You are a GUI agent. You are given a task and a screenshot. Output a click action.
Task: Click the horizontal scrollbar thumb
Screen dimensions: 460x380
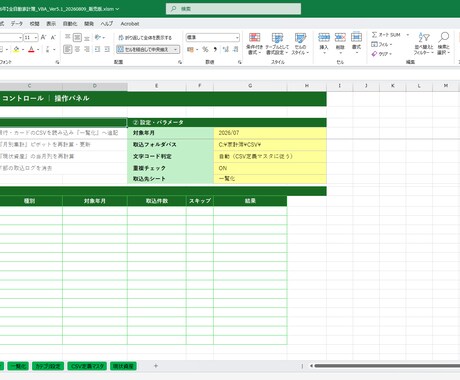tap(387, 366)
